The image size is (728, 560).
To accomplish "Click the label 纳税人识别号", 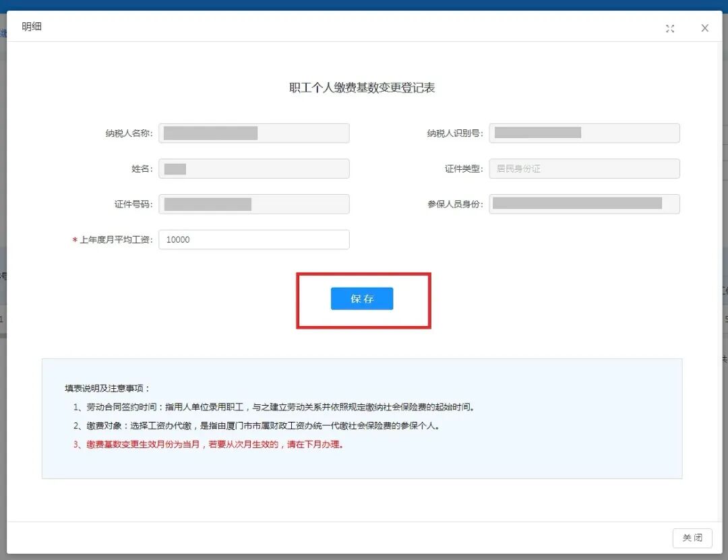I will coord(455,133).
